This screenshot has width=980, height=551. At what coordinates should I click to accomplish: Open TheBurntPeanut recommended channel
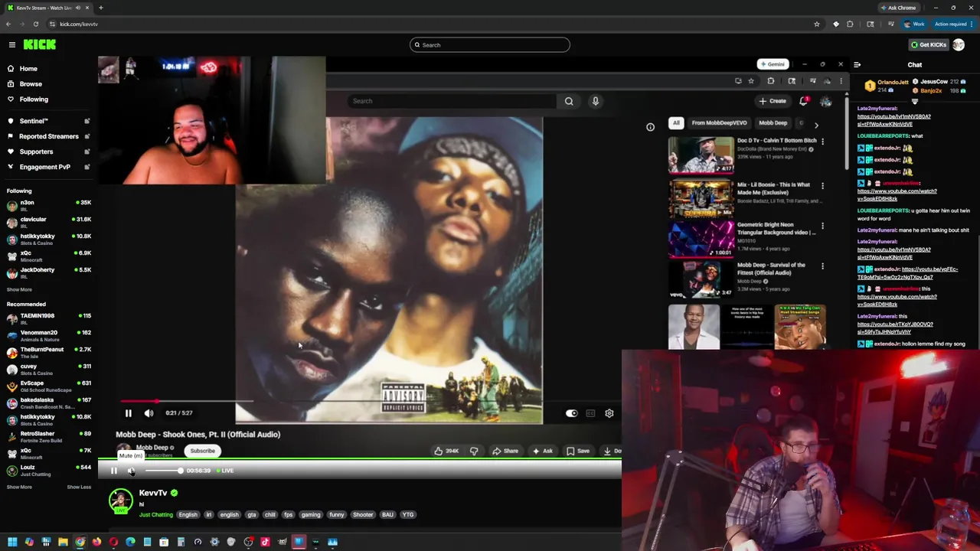point(47,353)
